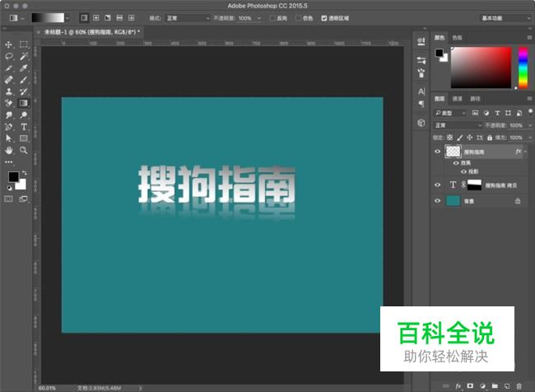Screen dimensions: 535x392
Task: Swap foreground and background colors
Action: (x=24, y=173)
